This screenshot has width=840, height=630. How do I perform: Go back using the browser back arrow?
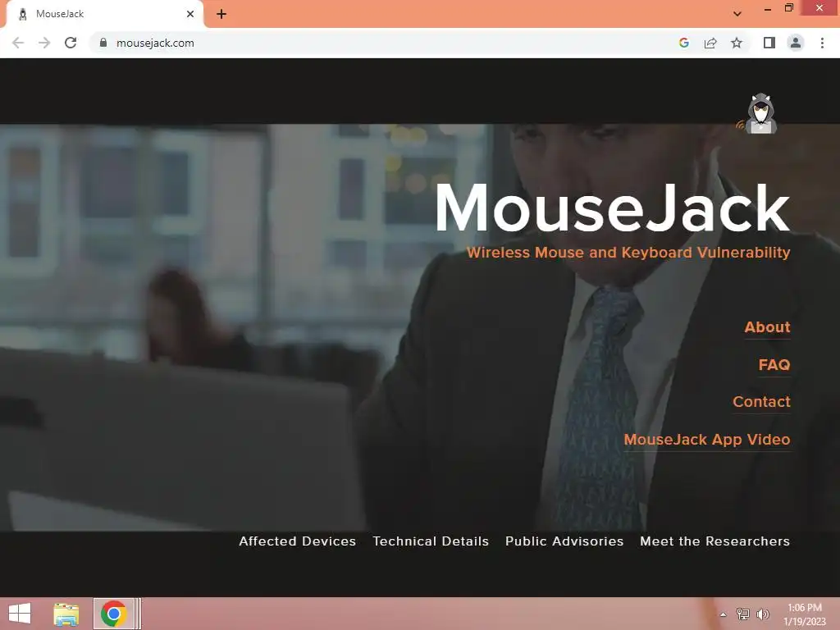click(x=18, y=43)
